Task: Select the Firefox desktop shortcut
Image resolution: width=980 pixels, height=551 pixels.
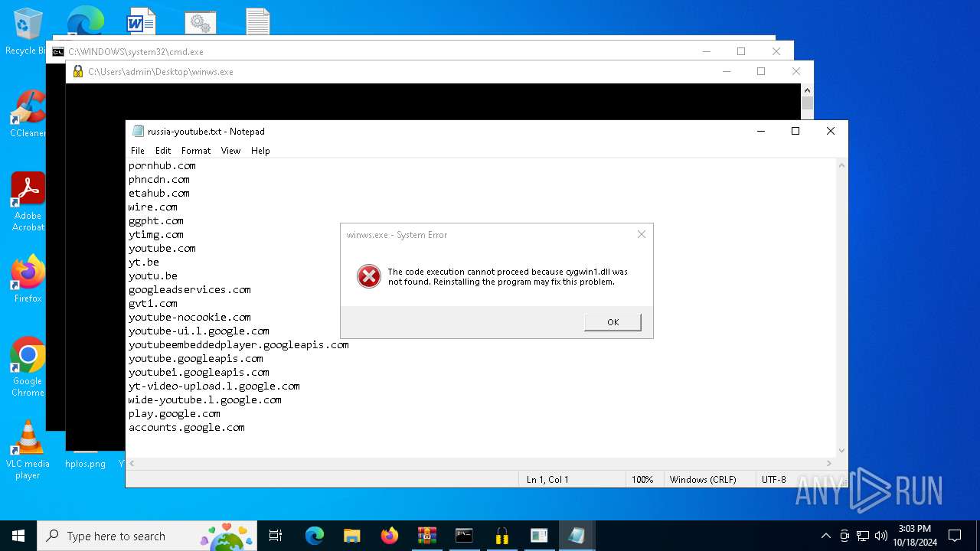Action: click(x=28, y=279)
